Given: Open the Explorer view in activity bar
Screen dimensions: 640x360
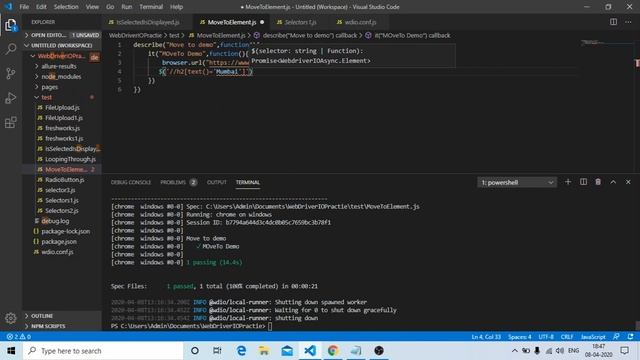Looking at the screenshot, I should pos(11,25).
